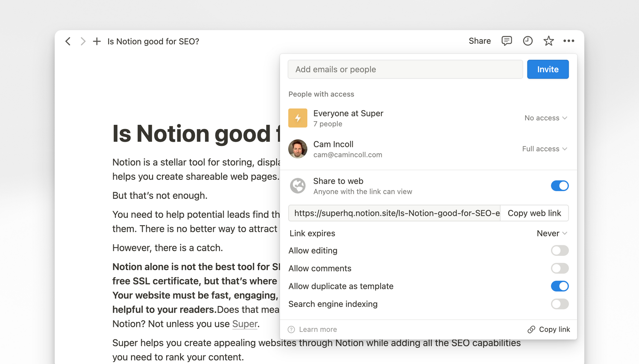Add a new page with plus icon
This screenshot has width=639, height=364.
tap(97, 41)
